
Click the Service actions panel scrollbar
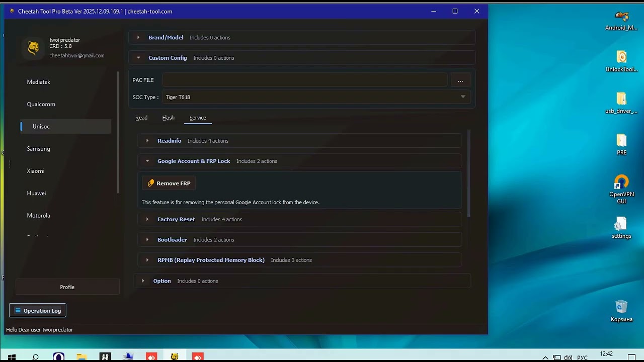tap(469, 173)
